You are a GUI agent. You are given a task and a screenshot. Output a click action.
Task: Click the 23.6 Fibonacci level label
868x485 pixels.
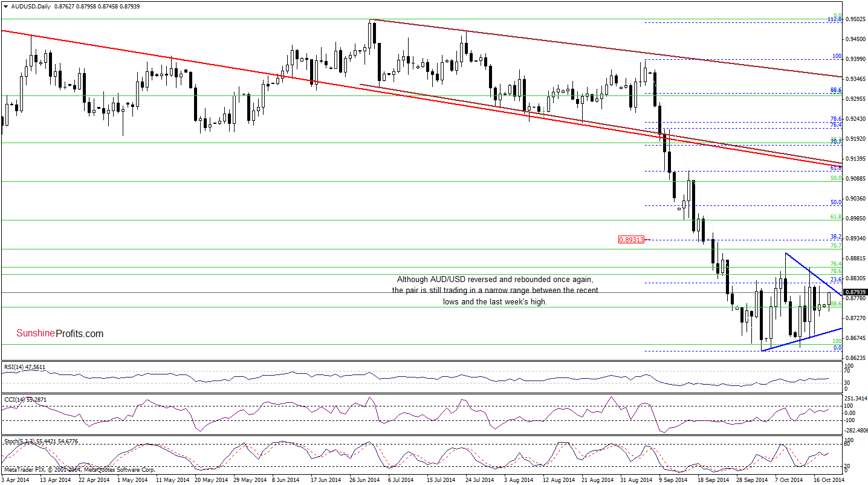[837, 280]
